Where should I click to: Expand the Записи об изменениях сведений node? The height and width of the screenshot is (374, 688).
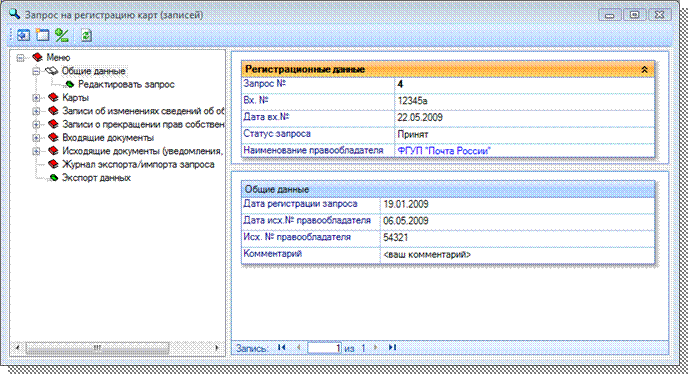pyautogui.click(x=36, y=111)
